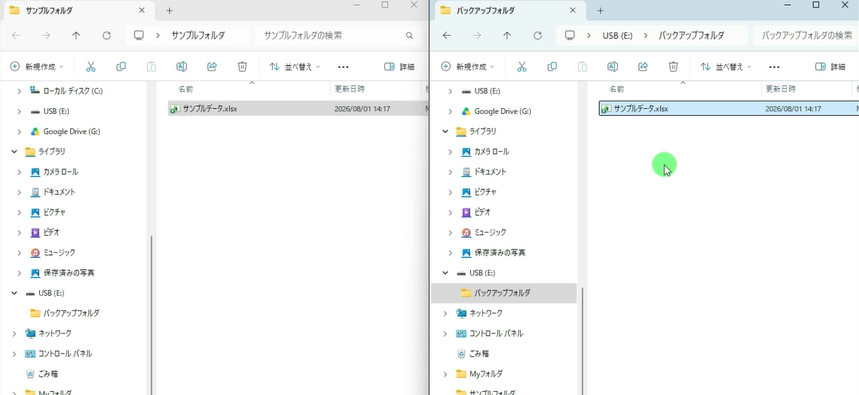Image resolution: width=859 pixels, height=395 pixels.
Task: Click サンプルフォルダ breadcrumb in left address bar
Action: pos(198,36)
